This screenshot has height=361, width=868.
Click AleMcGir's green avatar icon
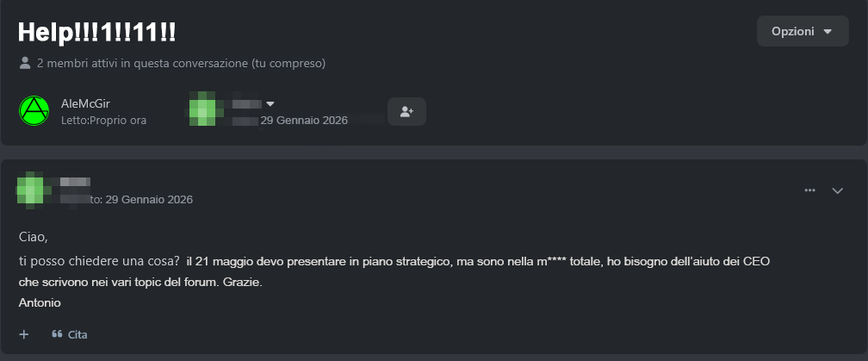[34, 111]
